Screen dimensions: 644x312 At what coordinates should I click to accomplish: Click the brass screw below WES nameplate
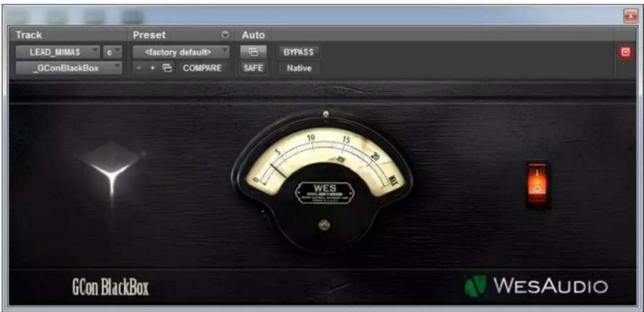[x=324, y=225]
